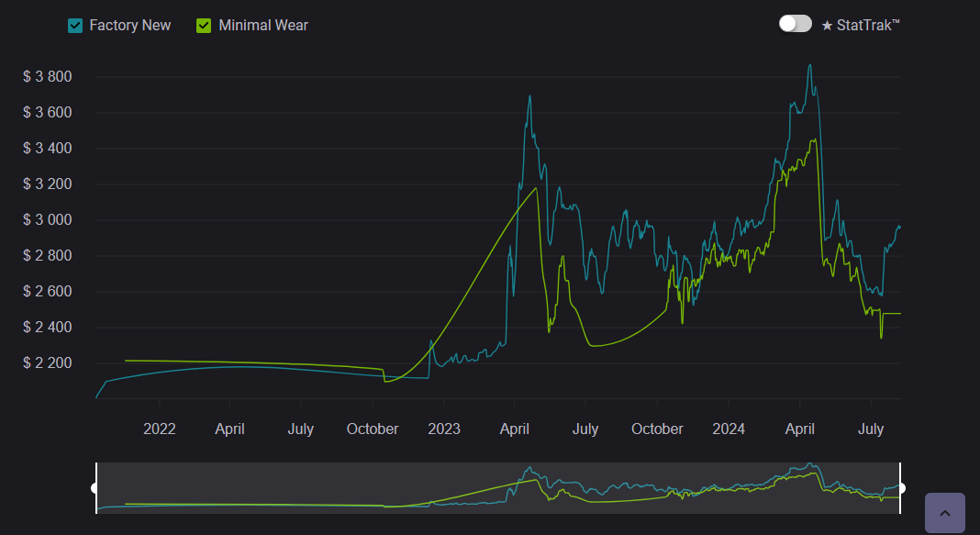The width and height of the screenshot is (980, 535).
Task: Click the $ 2 800 axis label
Action: click(x=48, y=256)
